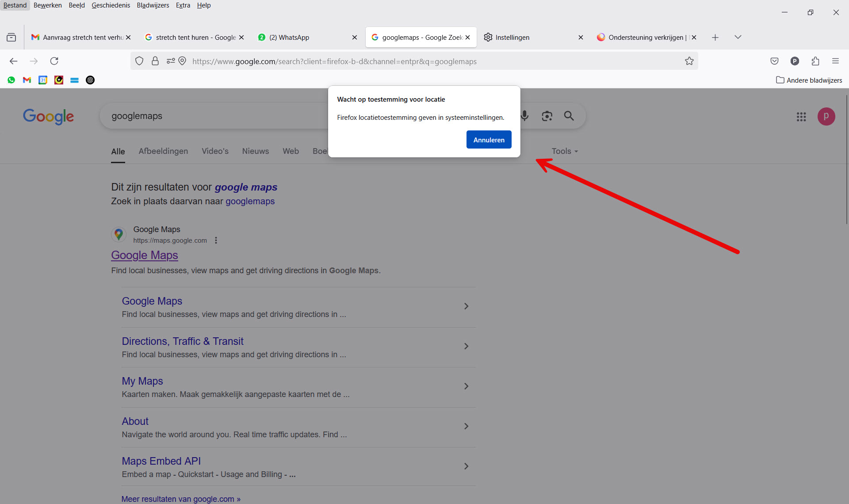Open the blue striped bookmark icon

point(74,80)
